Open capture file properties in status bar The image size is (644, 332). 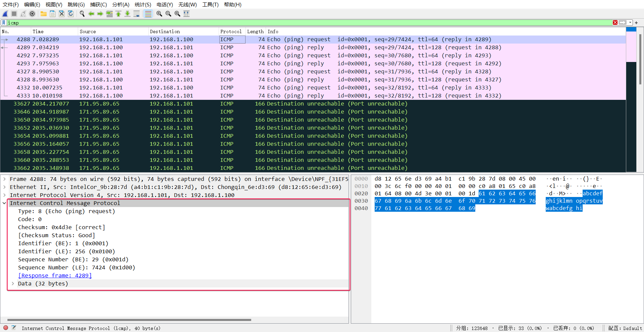pyautogui.click(x=14, y=328)
